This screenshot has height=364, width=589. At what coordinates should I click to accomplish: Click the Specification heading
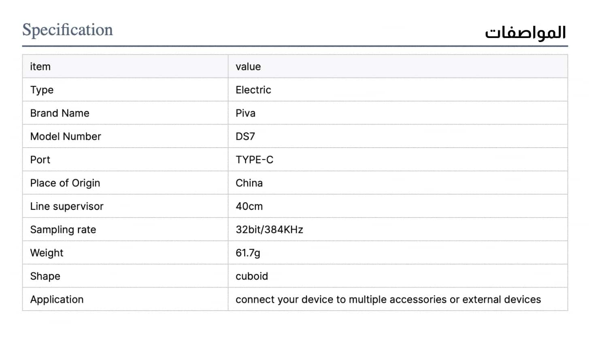point(67,30)
